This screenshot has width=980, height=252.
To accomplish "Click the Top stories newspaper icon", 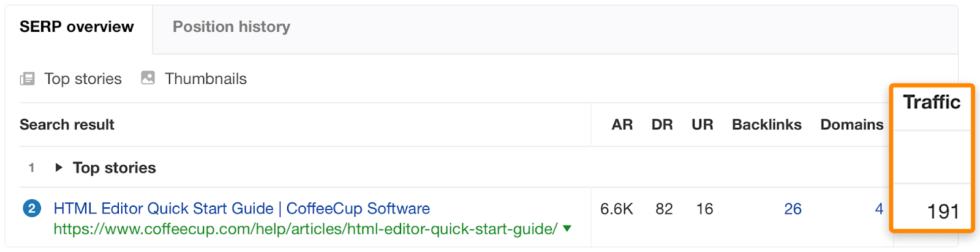I will pyautogui.click(x=28, y=79).
